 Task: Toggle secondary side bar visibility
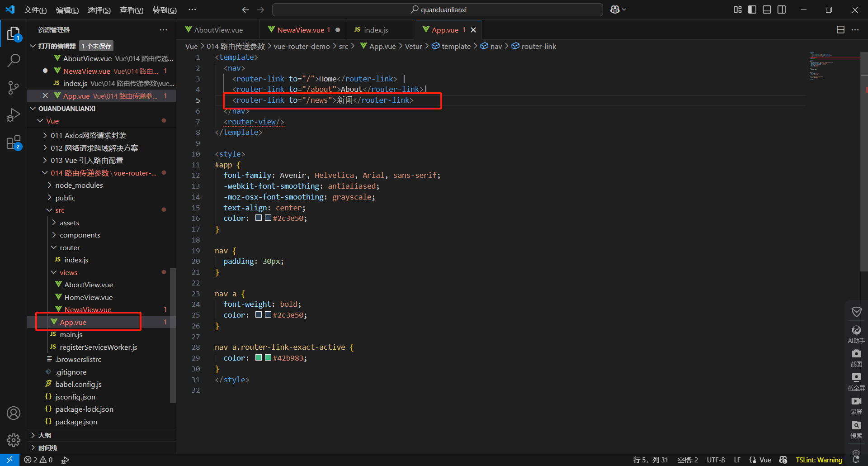tap(782, 10)
